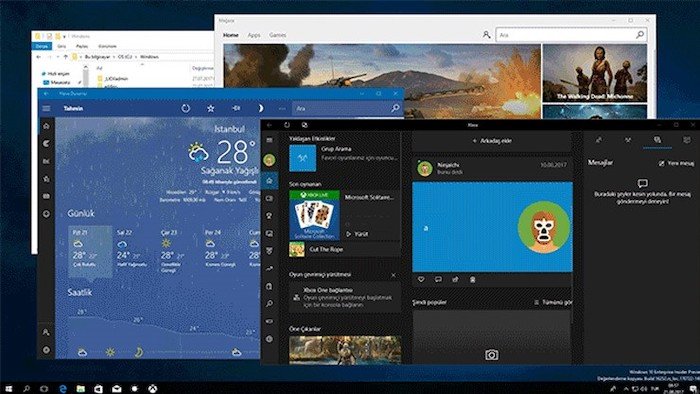Click the 'Xbox One bağlantısı' connection item

[344, 297]
